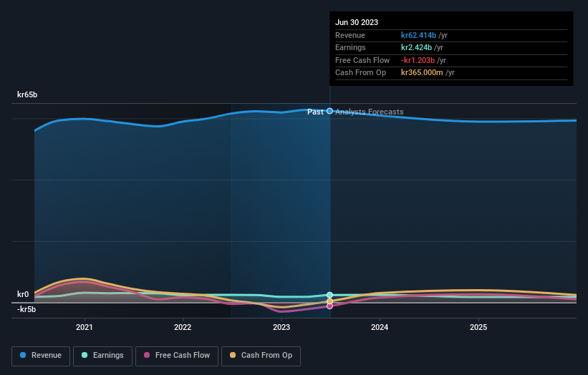Image resolution: width=588 pixels, height=375 pixels.
Task: Click the 2024 x-axis label
Action: coord(380,327)
